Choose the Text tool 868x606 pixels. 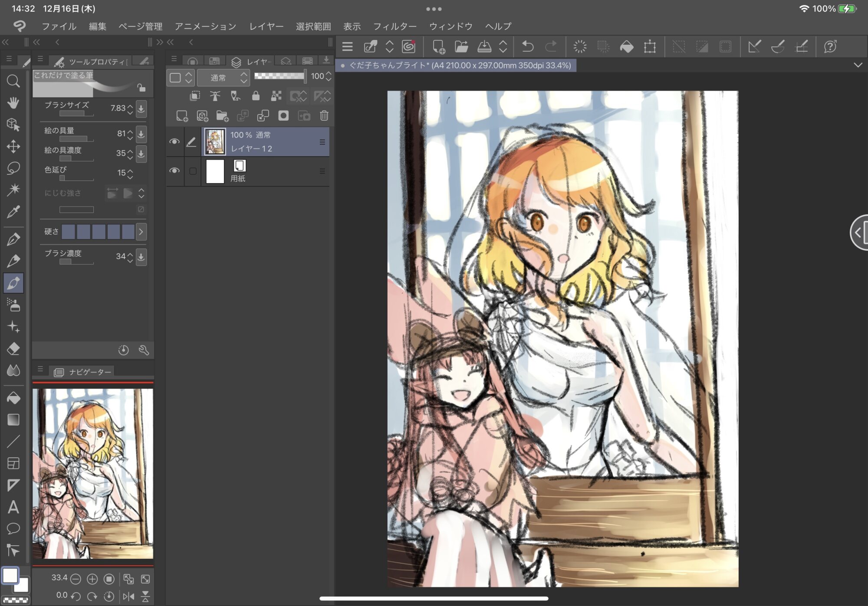tap(13, 507)
